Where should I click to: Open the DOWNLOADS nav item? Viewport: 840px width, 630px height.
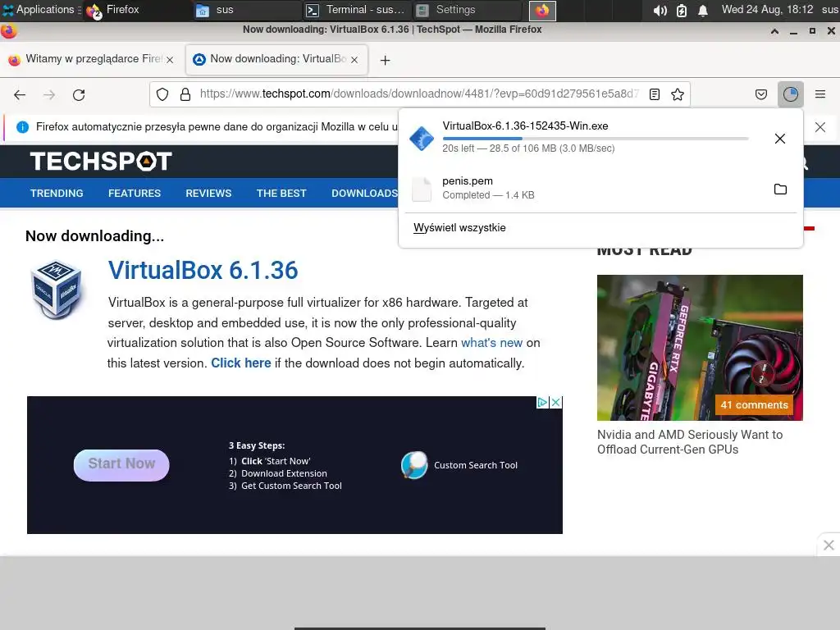(x=364, y=194)
